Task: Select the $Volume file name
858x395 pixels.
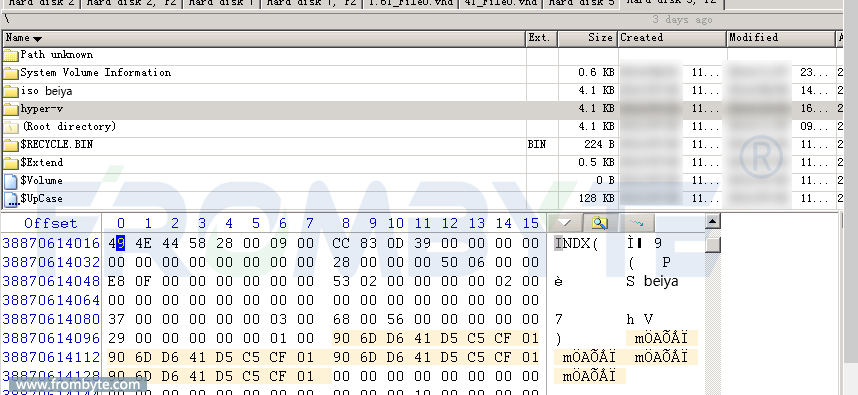Action: pos(42,181)
